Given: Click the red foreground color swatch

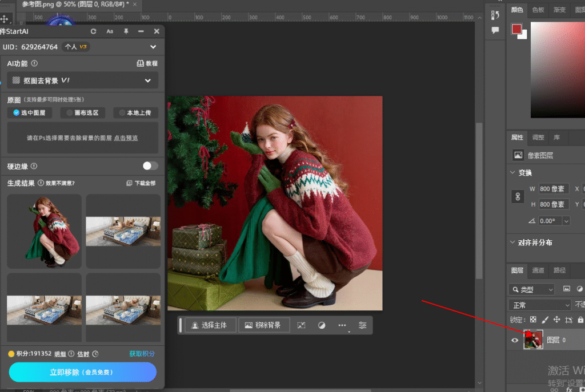Looking at the screenshot, I should 516,29.
